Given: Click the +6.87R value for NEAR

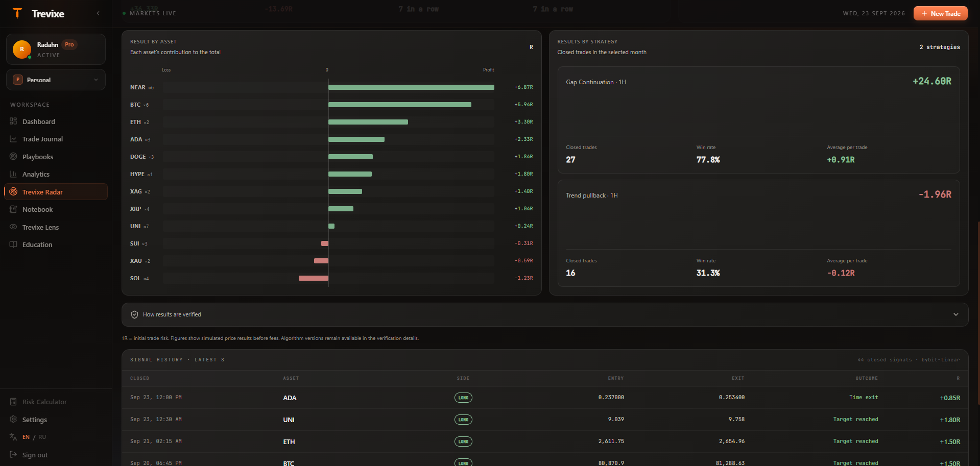Looking at the screenshot, I should pyautogui.click(x=523, y=87).
